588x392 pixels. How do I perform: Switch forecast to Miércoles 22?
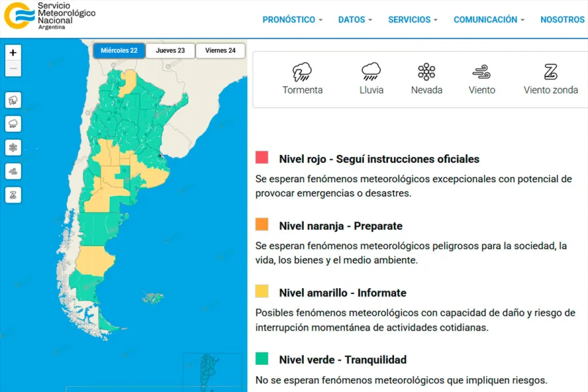(118, 51)
